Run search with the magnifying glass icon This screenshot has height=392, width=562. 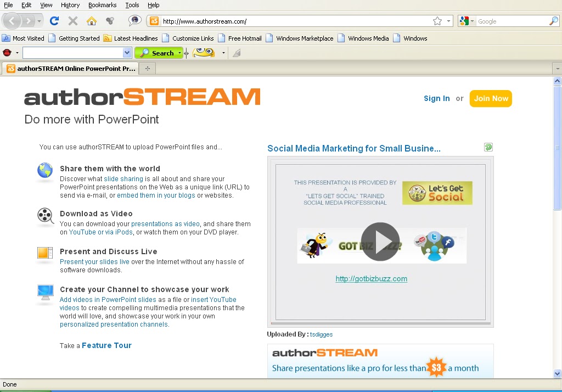pos(553,21)
